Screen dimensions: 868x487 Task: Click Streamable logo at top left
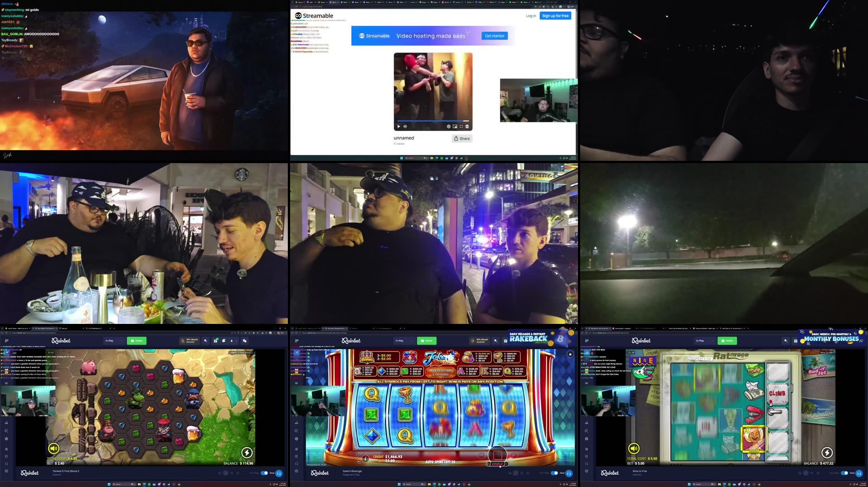[x=314, y=16]
